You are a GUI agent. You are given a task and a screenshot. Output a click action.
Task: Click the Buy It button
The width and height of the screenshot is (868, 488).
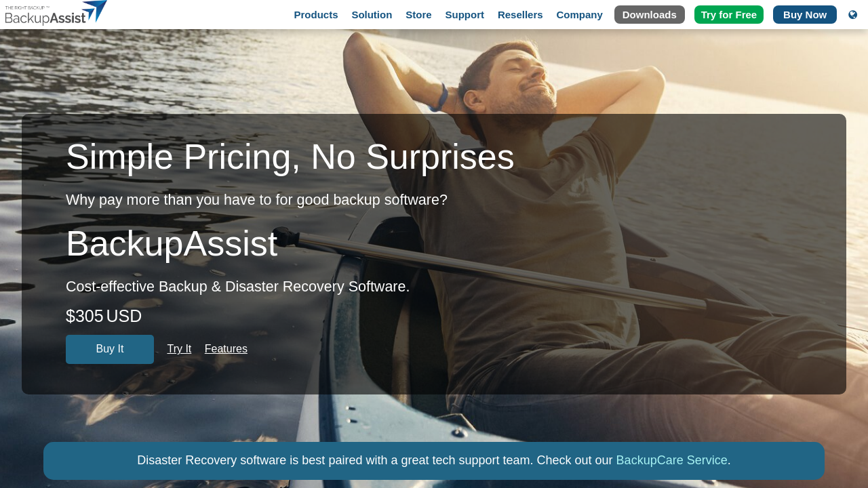pyautogui.click(x=110, y=349)
